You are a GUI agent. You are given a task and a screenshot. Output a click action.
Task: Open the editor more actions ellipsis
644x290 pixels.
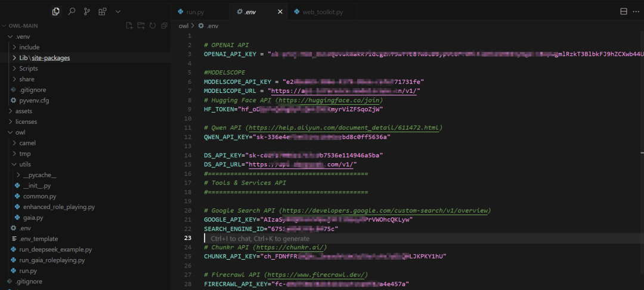pyautogui.click(x=636, y=12)
